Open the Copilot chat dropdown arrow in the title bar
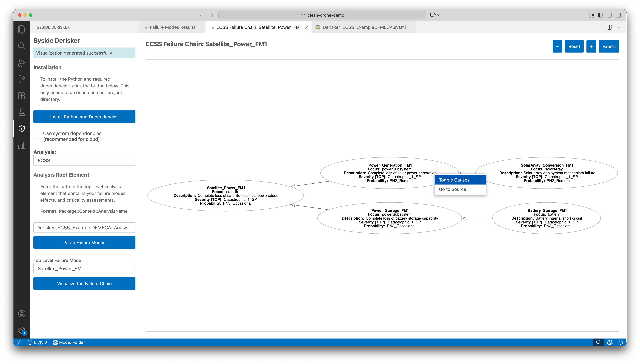Viewport: 640px width, 364px height. 439,15
